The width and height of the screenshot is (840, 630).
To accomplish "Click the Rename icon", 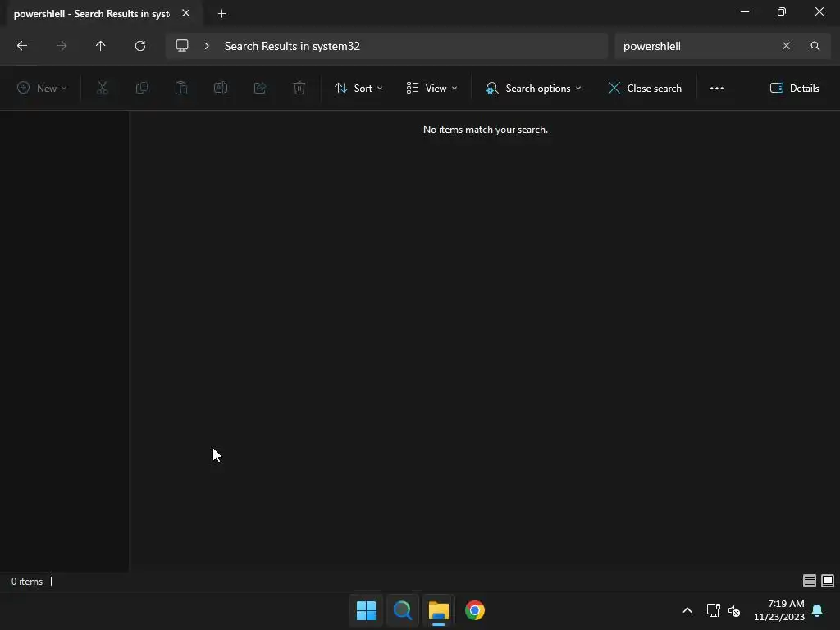I will click(221, 89).
